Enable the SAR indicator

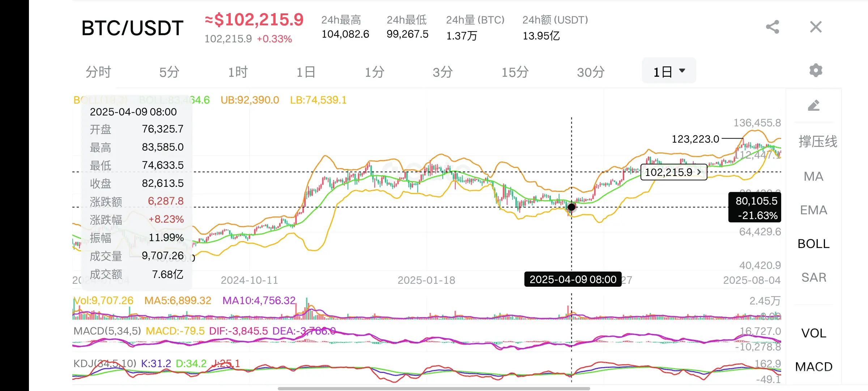point(813,278)
